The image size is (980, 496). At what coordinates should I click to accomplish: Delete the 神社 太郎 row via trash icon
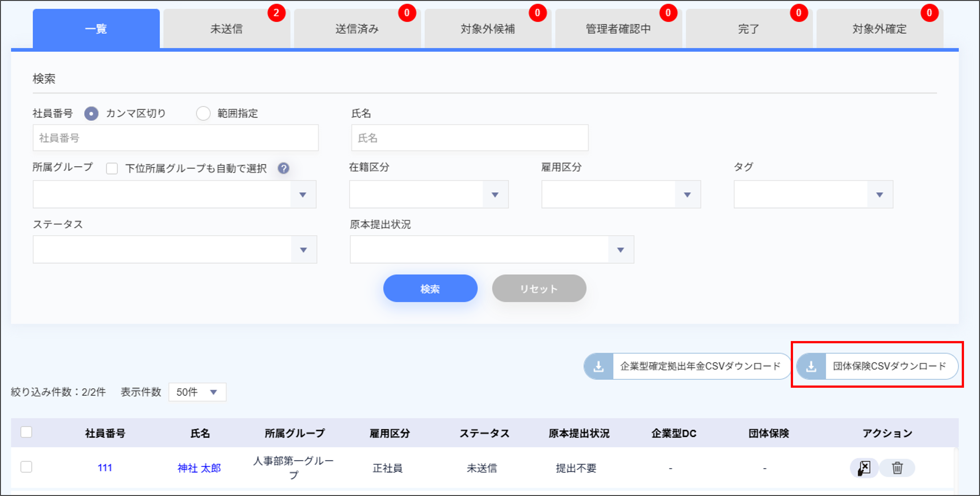click(898, 468)
